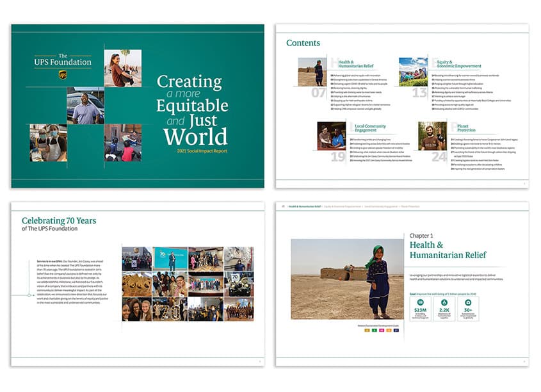Click the UPS Foundation cover wordmark

[x=63, y=60]
